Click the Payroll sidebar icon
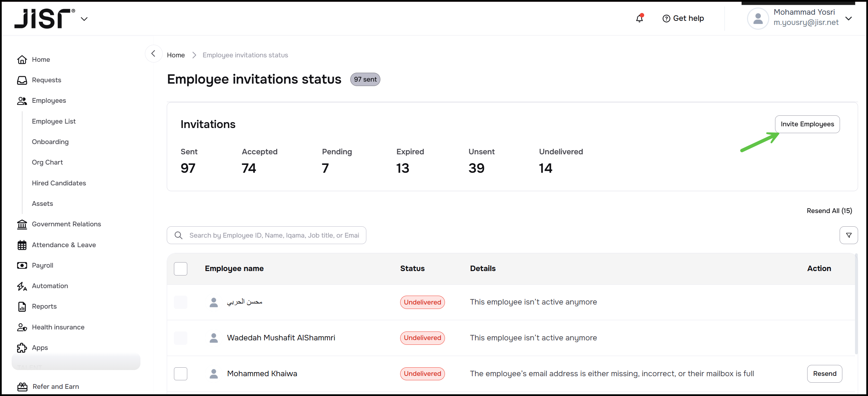This screenshot has width=868, height=396. (x=22, y=265)
